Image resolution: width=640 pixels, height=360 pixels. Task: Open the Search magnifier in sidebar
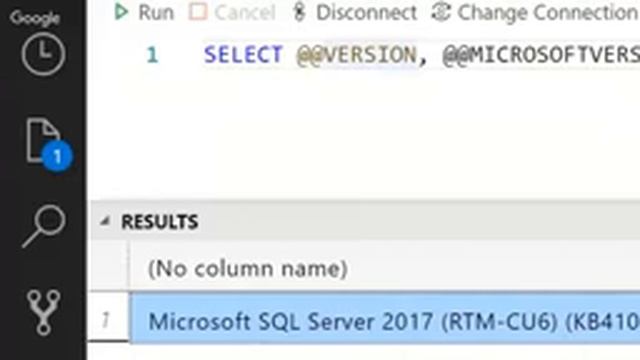pos(44,226)
